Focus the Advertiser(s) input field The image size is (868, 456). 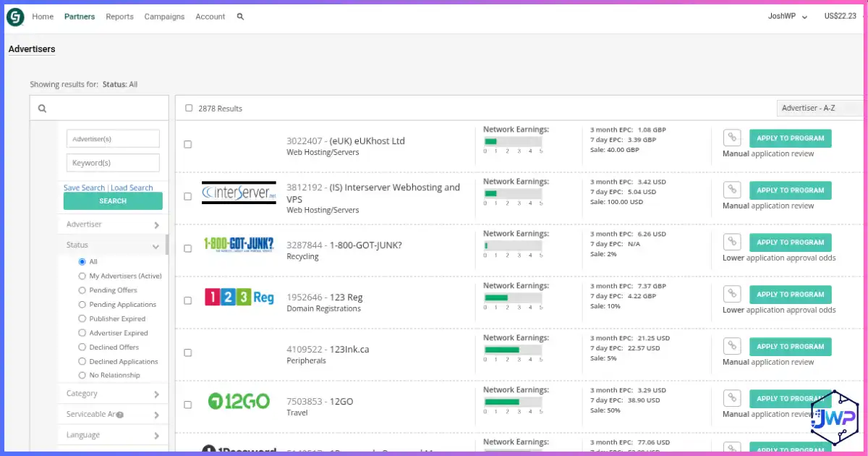click(x=113, y=139)
